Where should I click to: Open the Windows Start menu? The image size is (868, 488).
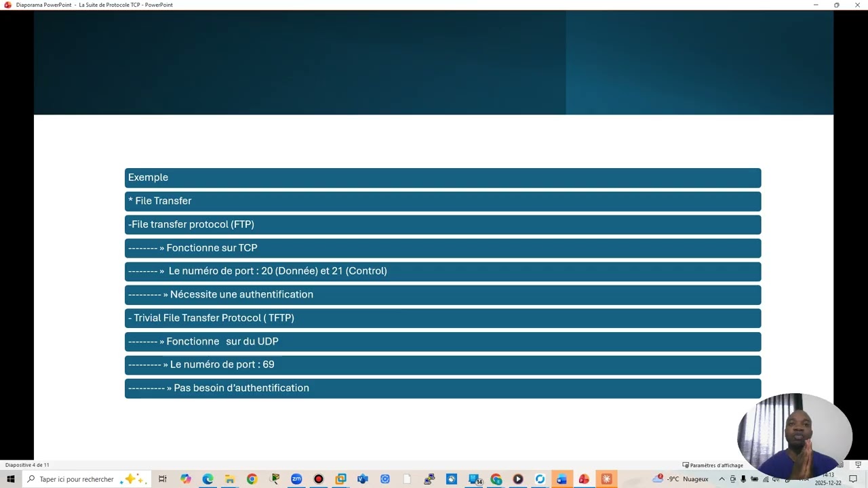(x=10, y=479)
